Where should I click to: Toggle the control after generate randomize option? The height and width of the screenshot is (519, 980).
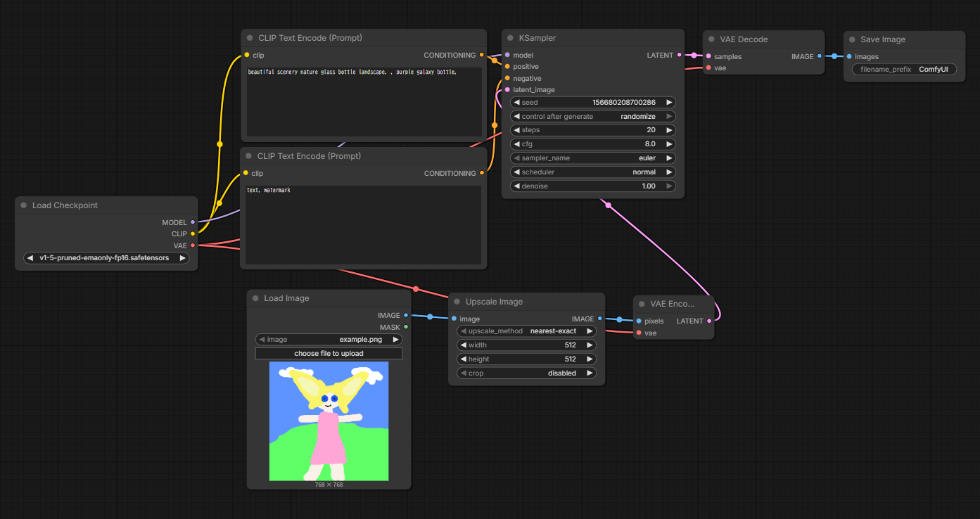click(592, 116)
